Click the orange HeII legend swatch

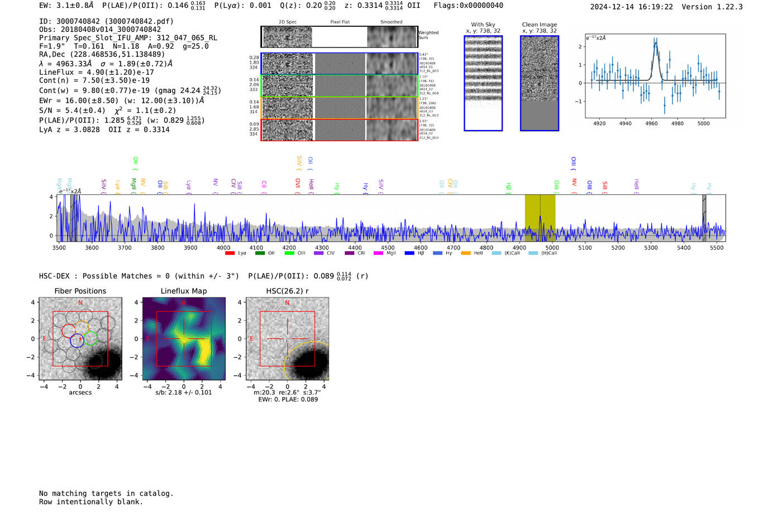pyautogui.click(x=466, y=253)
